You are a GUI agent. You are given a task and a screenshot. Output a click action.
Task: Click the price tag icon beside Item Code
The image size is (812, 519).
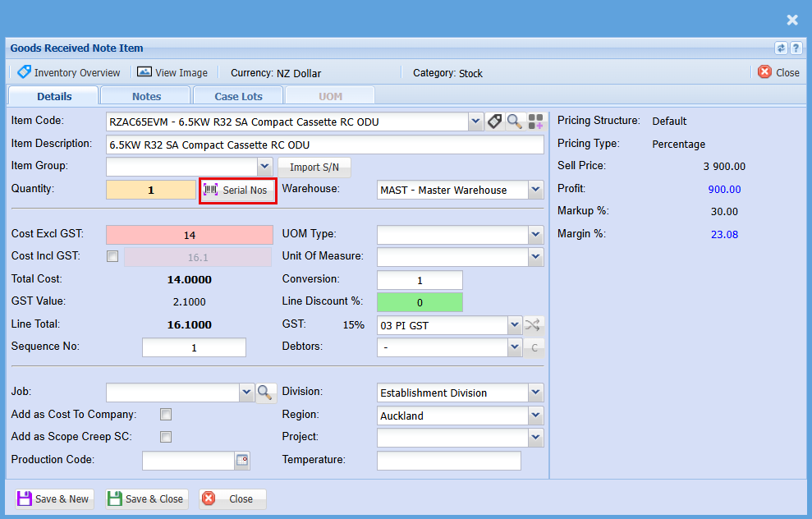pos(494,122)
